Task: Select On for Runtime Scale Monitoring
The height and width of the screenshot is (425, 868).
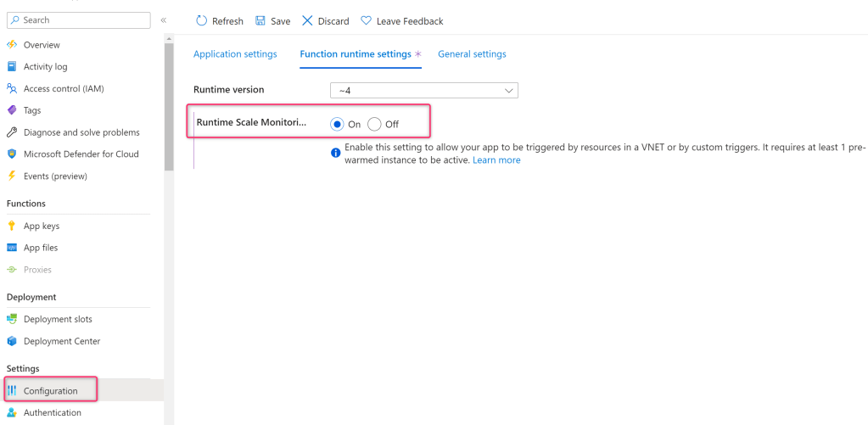Action: (x=338, y=124)
